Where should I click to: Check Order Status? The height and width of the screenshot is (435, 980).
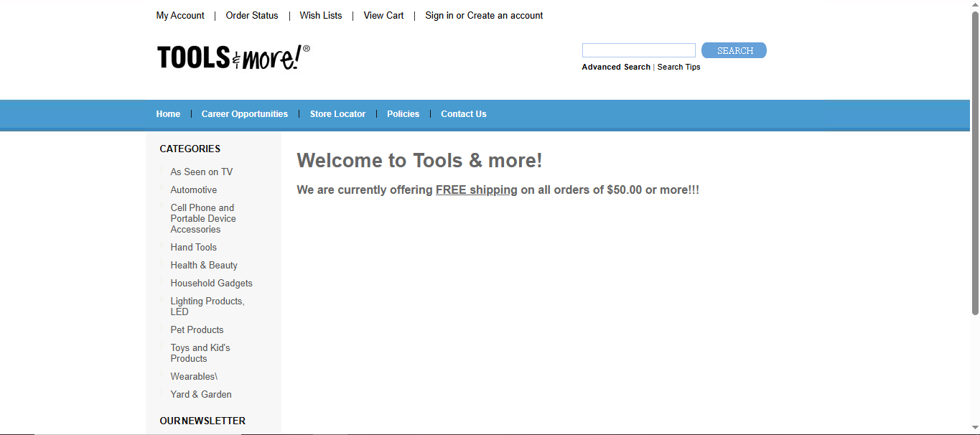[x=252, y=15]
